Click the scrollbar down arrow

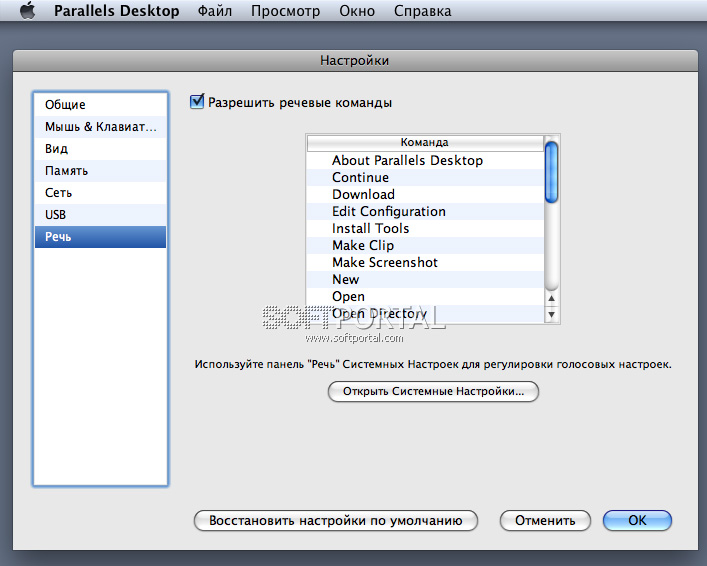[551, 315]
